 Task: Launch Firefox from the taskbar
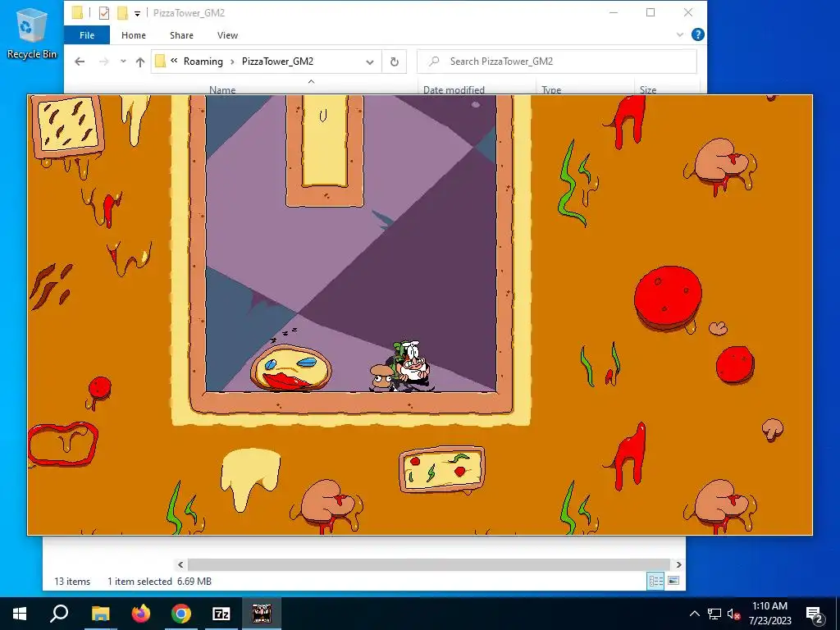(141, 614)
